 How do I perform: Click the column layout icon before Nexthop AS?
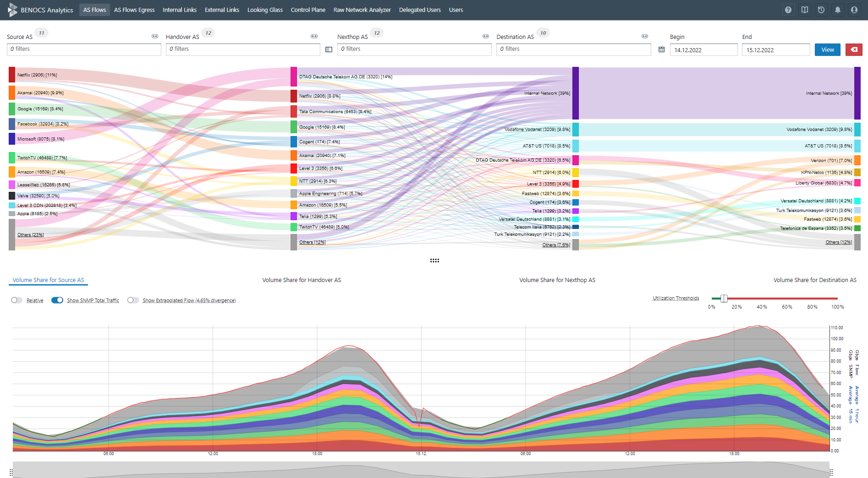(329, 49)
